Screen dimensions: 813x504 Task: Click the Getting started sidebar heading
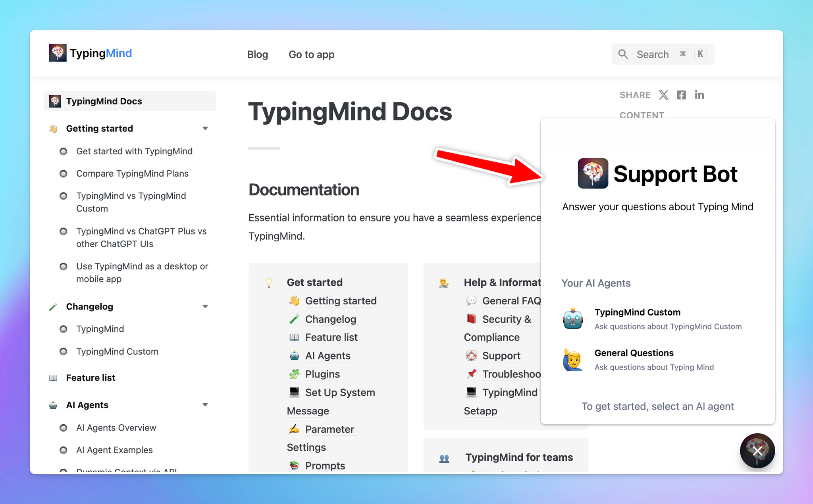[x=99, y=129]
